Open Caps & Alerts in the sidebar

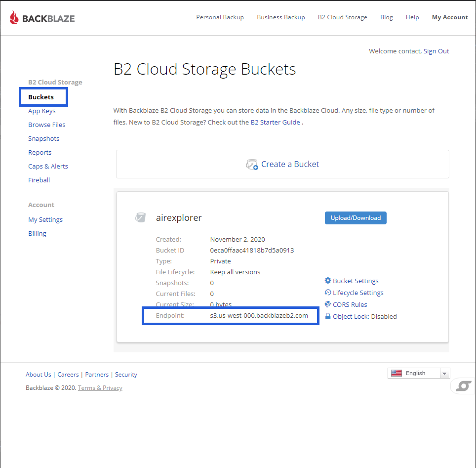(48, 166)
